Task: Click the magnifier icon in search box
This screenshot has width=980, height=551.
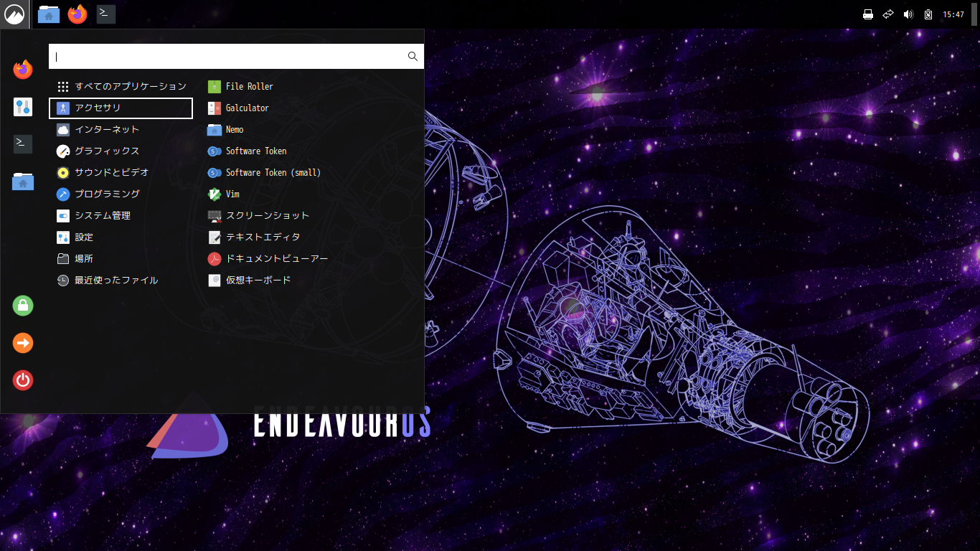Action: point(413,57)
